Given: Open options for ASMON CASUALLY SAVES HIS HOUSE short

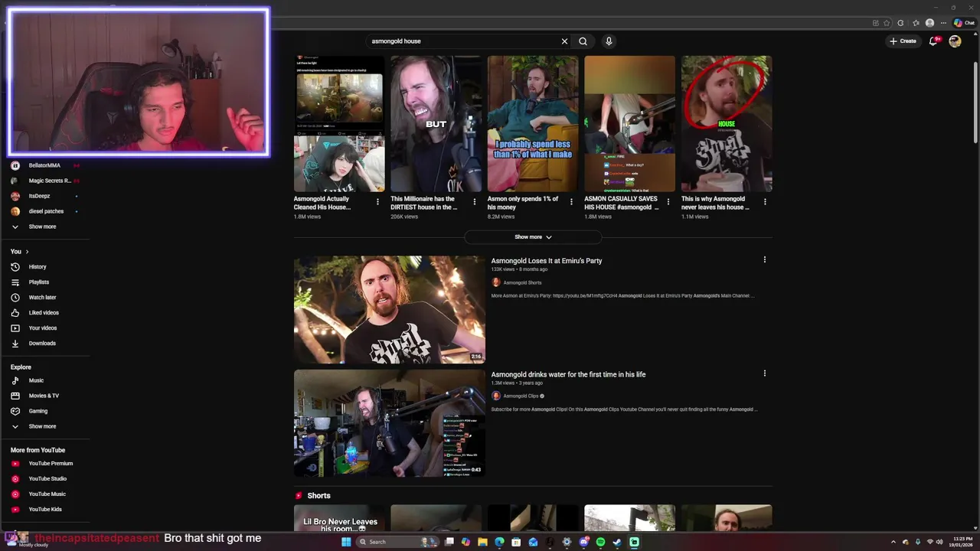Looking at the screenshot, I should [x=668, y=202].
